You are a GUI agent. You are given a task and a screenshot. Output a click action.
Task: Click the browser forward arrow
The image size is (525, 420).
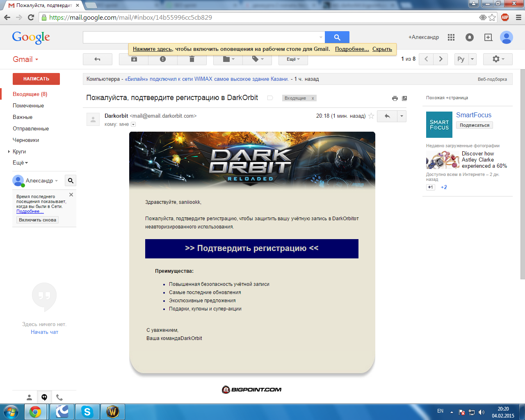point(19,17)
